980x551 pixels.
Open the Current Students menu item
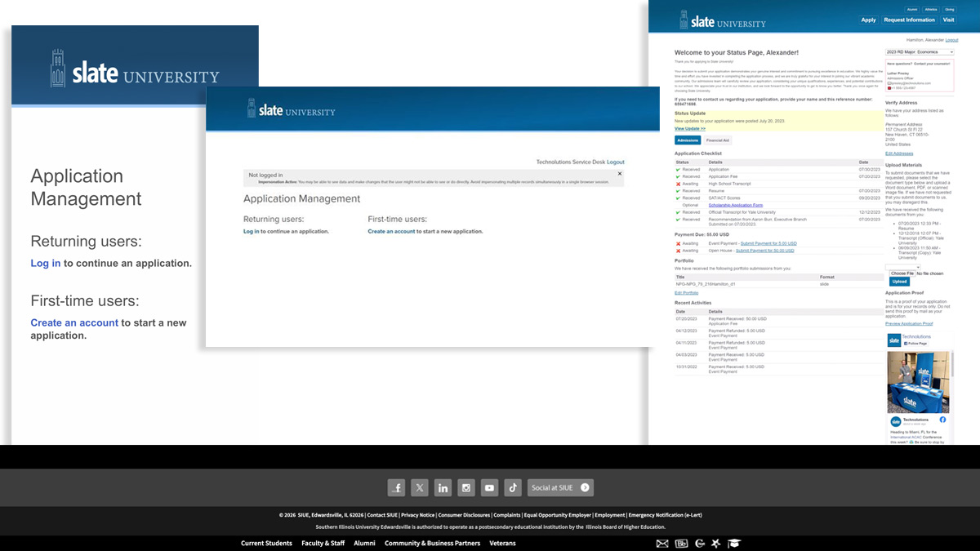pyautogui.click(x=266, y=544)
